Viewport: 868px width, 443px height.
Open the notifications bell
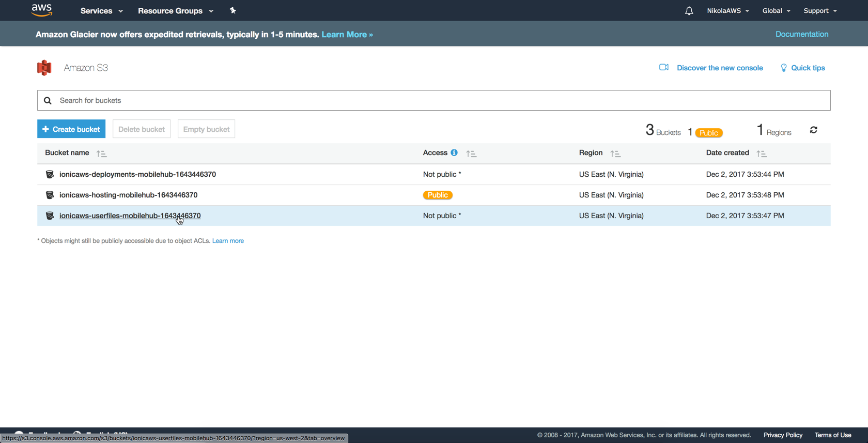(x=689, y=11)
